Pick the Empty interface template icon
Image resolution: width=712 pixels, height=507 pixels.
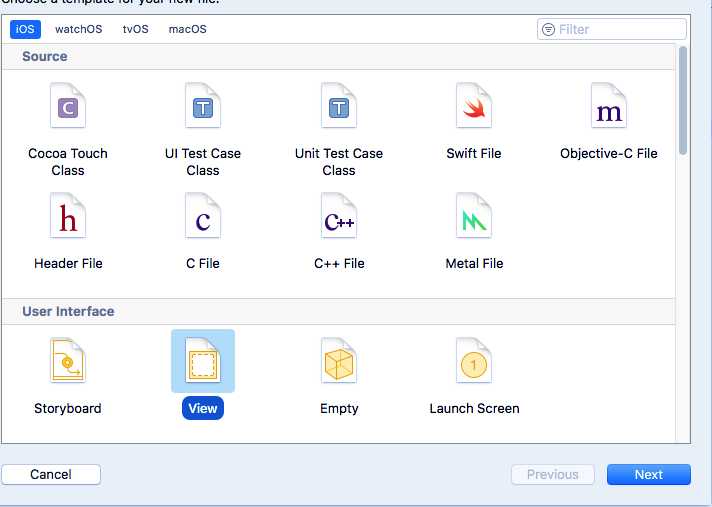(x=339, y=360)
